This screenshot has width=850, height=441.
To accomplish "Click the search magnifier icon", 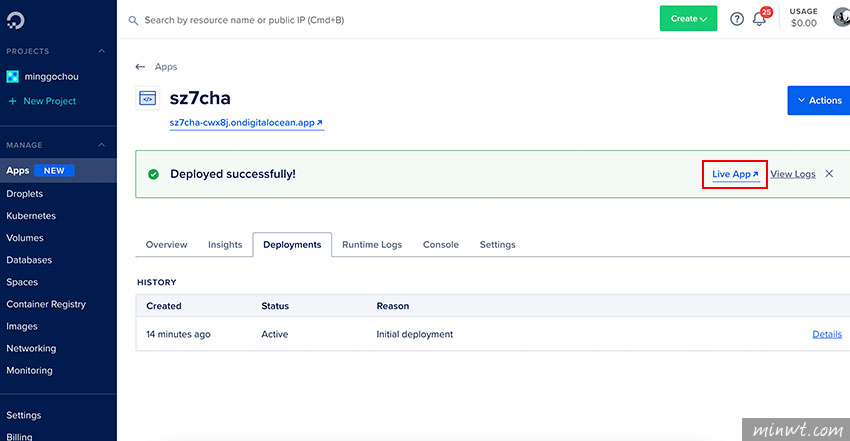I will 133,21.
